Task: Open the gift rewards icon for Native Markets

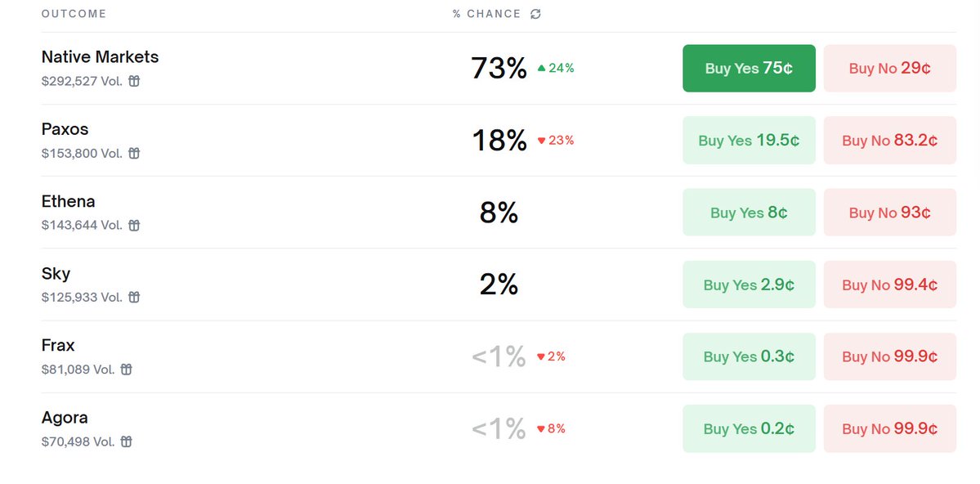Action: (134, 81)
